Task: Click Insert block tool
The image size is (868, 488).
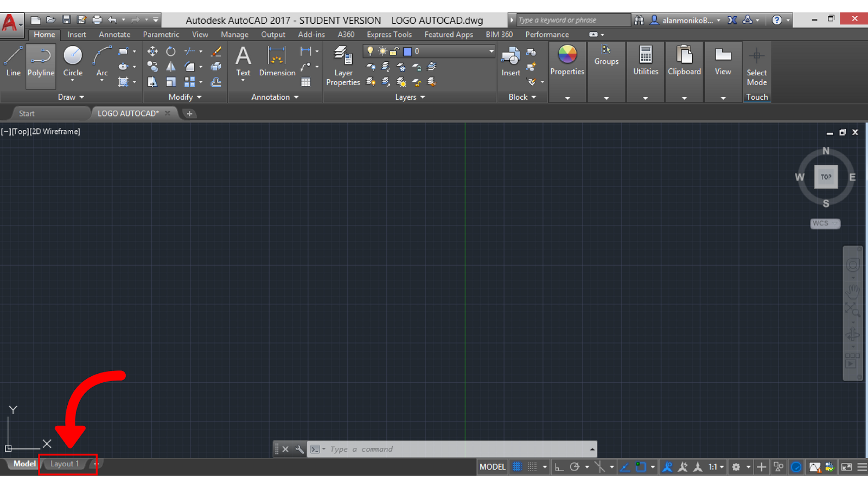Action: click(510, 60)
